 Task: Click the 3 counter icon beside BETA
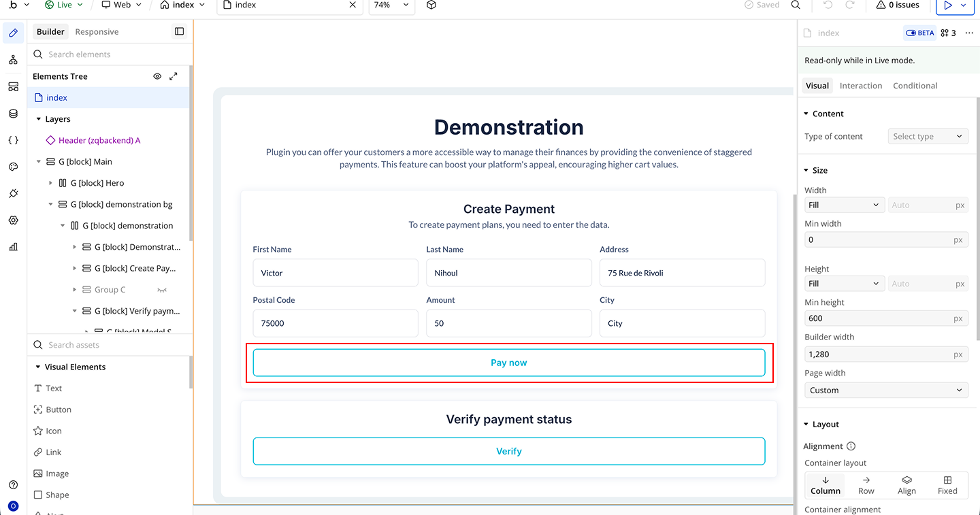(948, 33)
